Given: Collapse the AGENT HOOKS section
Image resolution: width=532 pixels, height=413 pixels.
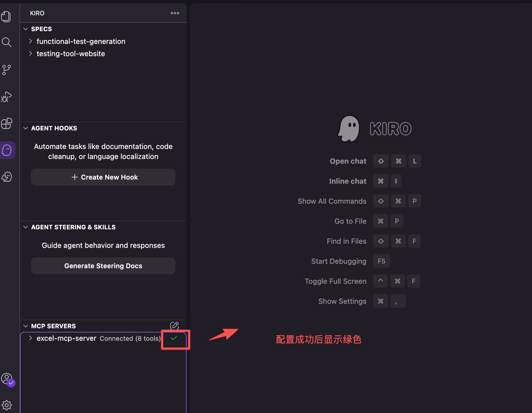Looking at the screenshot, I should [x=26, y=128].
